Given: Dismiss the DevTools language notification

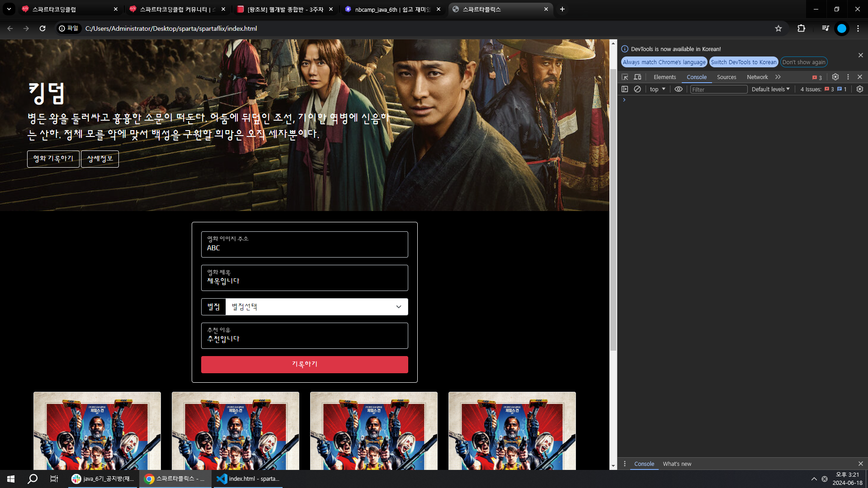Looking at the screenshot, I should pyautogui.click(x=860, y=55).
